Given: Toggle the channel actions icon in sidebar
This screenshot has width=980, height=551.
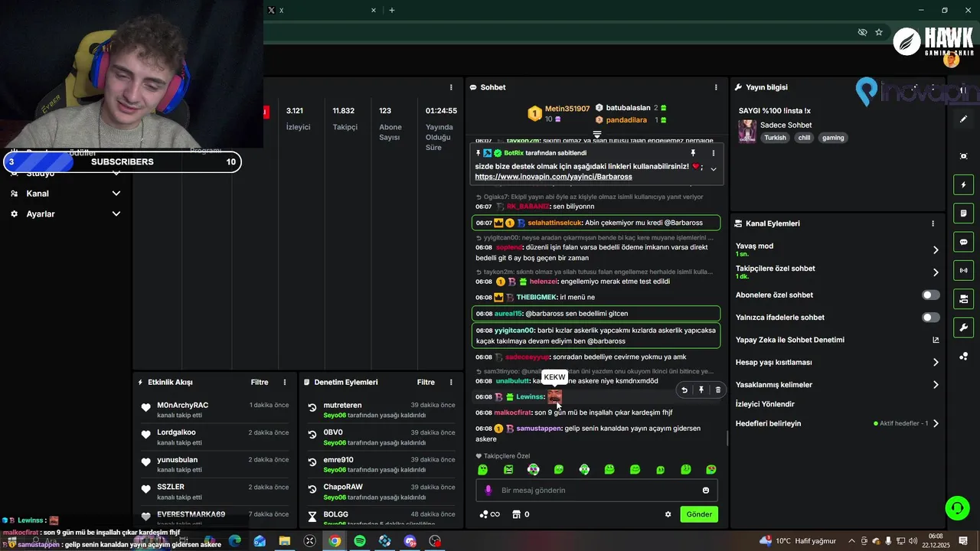Looking at the screenshot, I should coord(964,298).
